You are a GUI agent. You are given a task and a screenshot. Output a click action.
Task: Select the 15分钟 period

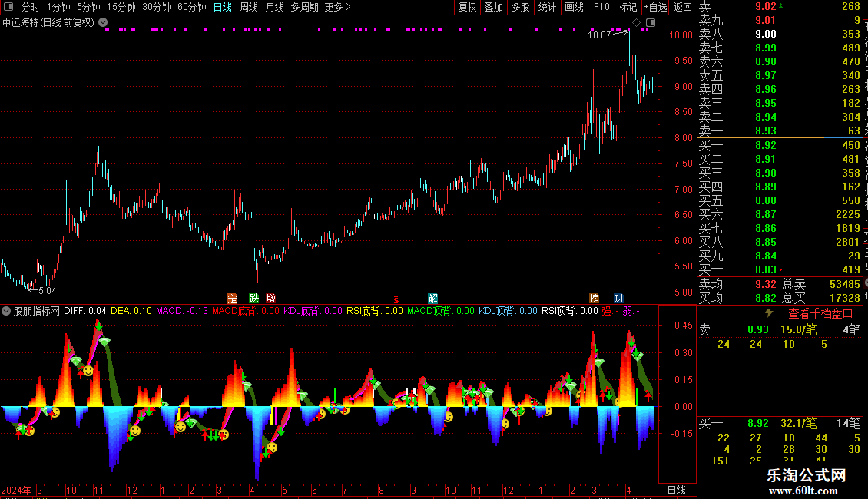pyautogui.click(x=121, y=7)
